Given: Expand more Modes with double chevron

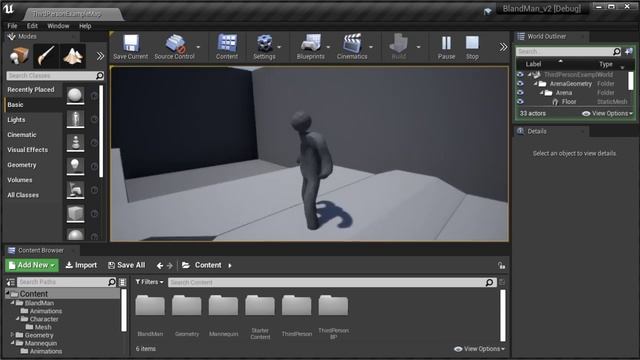Looking at the screenshot, I should [100, 56].
